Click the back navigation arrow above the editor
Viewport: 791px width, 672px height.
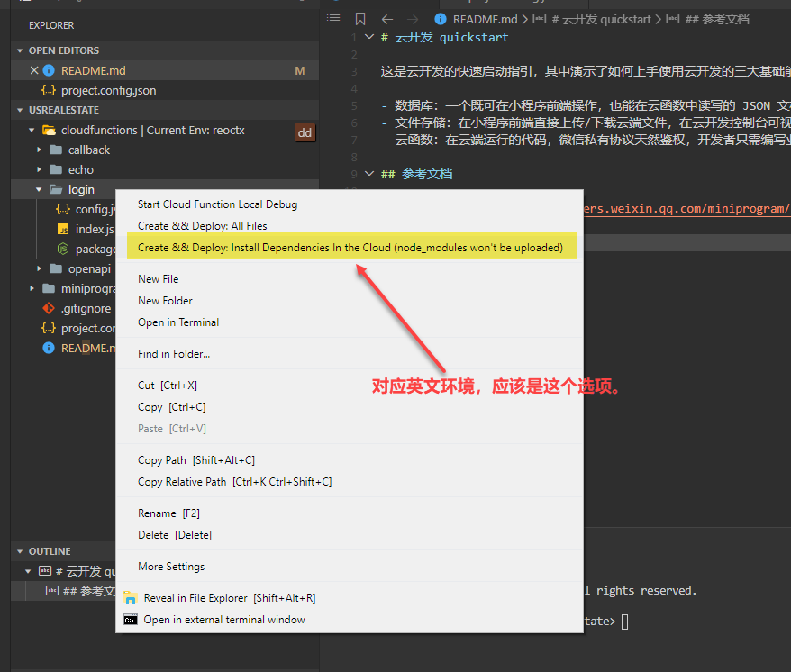coord(386,19)
